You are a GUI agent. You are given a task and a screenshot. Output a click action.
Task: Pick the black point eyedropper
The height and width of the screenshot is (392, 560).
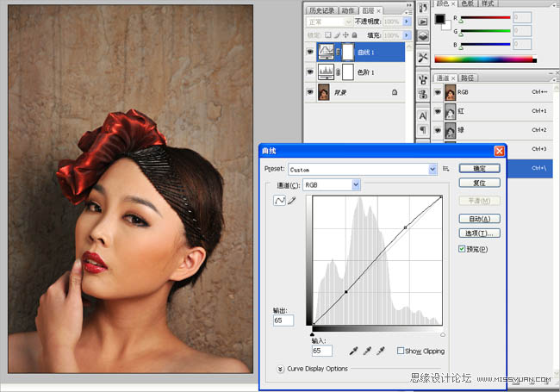tap(352, 351)
